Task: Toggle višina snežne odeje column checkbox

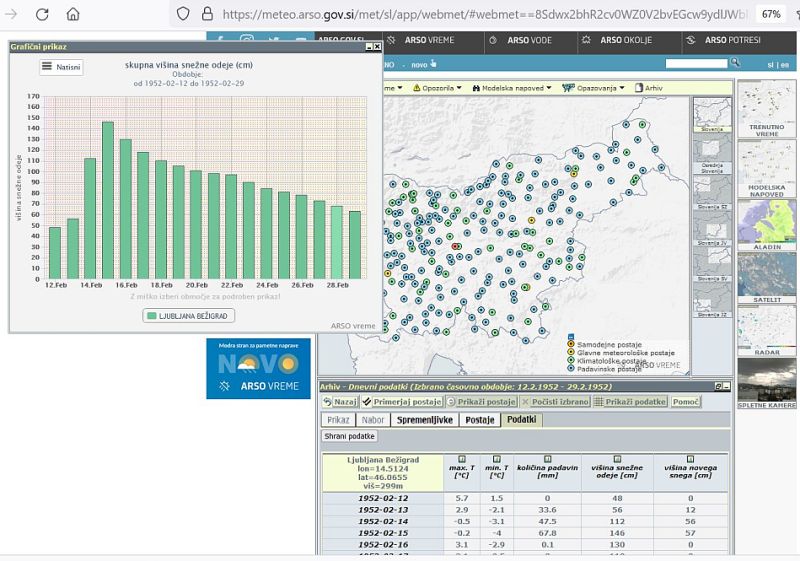Action: point(616,458)
